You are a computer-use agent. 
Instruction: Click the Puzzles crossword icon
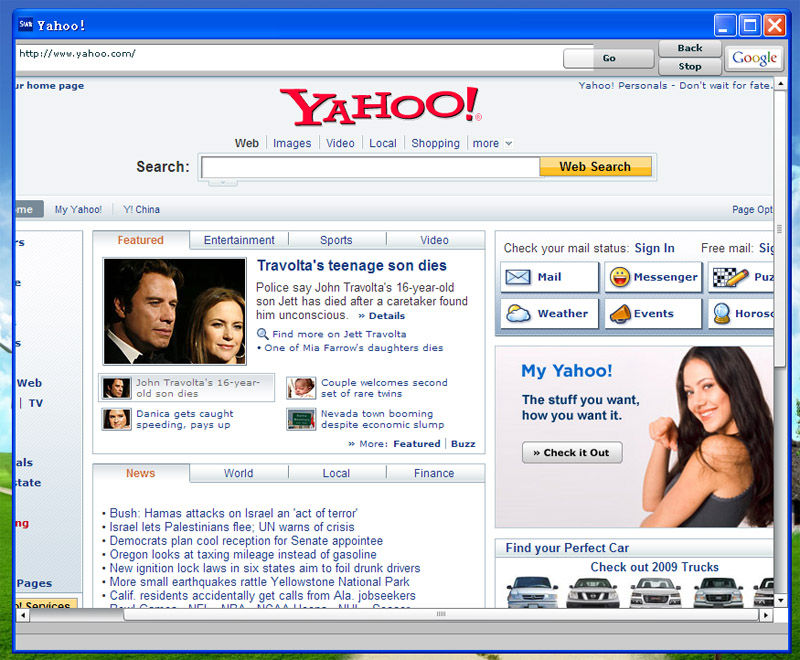point(730,277)
